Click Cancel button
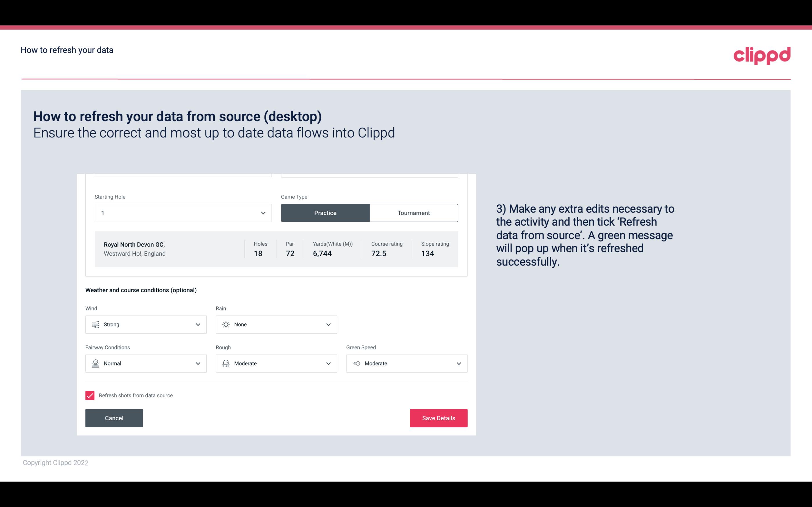Screen dimensions: 812x507 click(x=114, y=418)
